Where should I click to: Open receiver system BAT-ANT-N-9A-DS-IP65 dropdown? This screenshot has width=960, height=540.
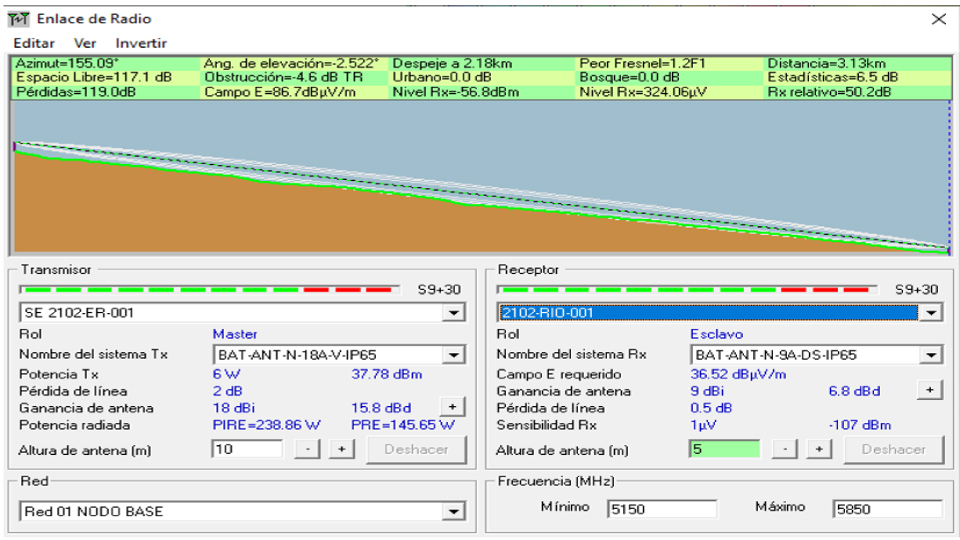(x=931, y=355)
